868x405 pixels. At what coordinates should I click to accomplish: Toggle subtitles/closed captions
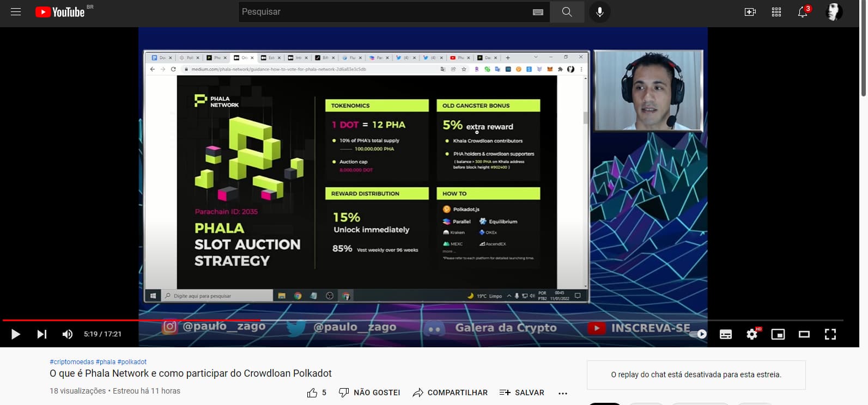click(726, 334)
